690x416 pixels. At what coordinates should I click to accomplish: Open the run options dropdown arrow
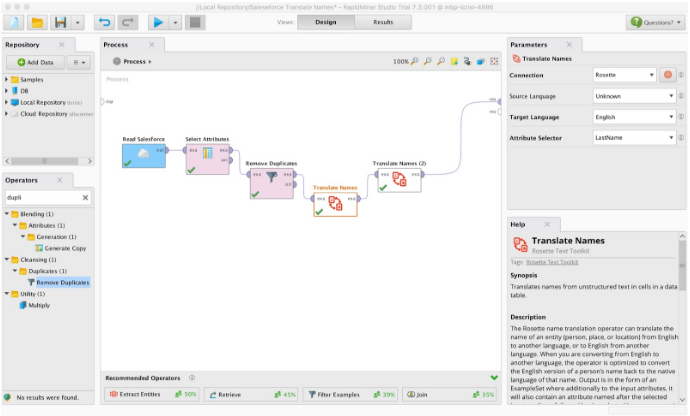pos(175,22)
